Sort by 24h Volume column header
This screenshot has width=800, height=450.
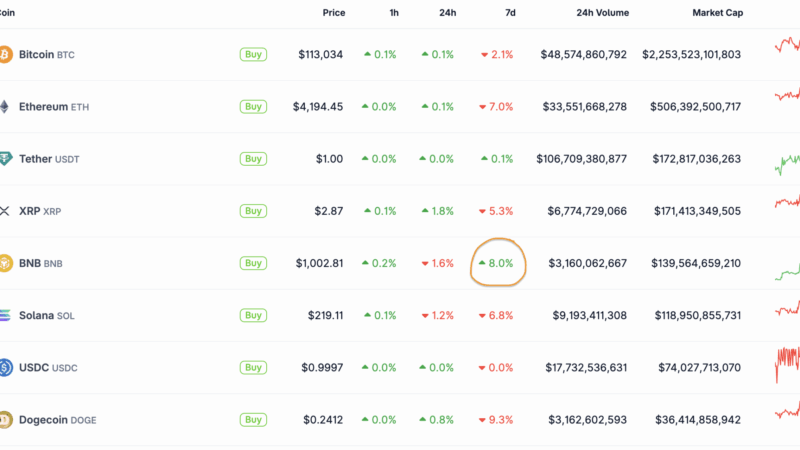603,13
